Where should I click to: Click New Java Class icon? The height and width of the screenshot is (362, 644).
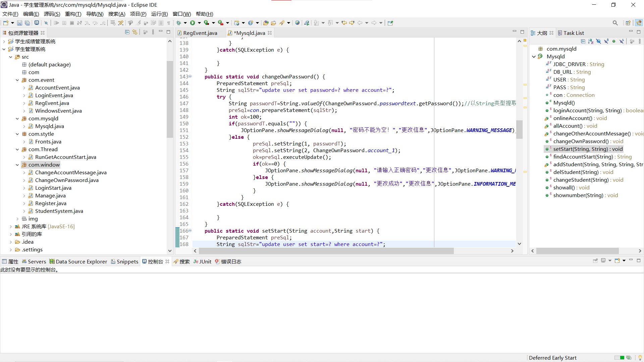(251, 23)
